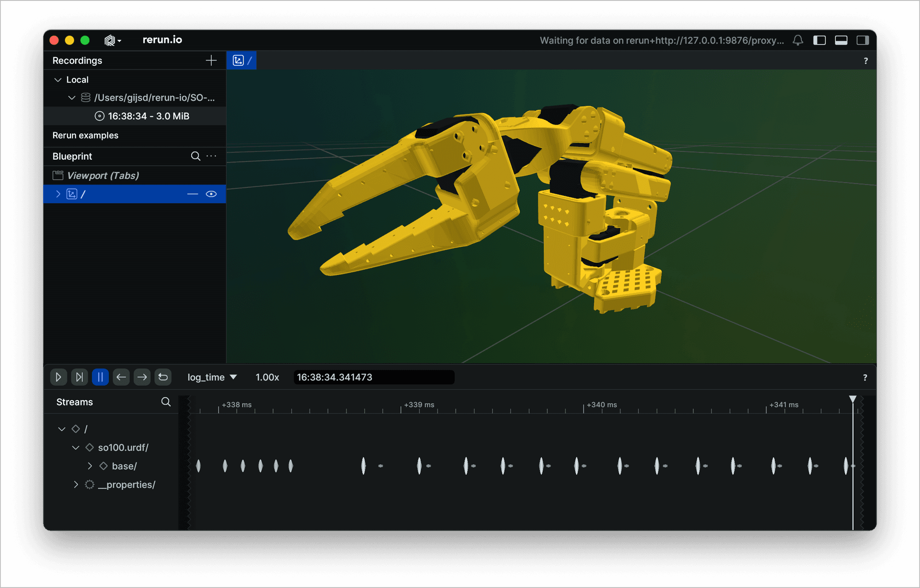This screenshot has height=588, width=920.
Task: Add a new recording with the plus icon
Action: click(x=211, y=60)
